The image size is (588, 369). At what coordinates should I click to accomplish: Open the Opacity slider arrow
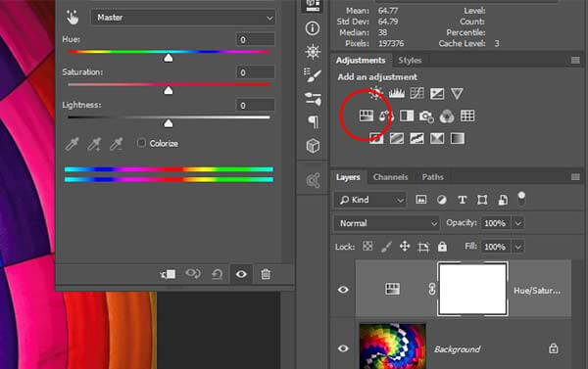[517, 223]
